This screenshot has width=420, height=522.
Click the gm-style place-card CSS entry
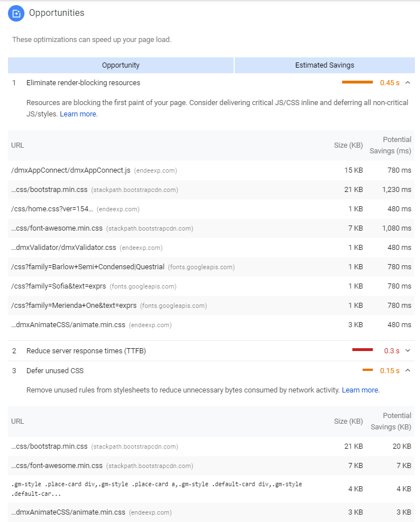click(x=156, y=488)
